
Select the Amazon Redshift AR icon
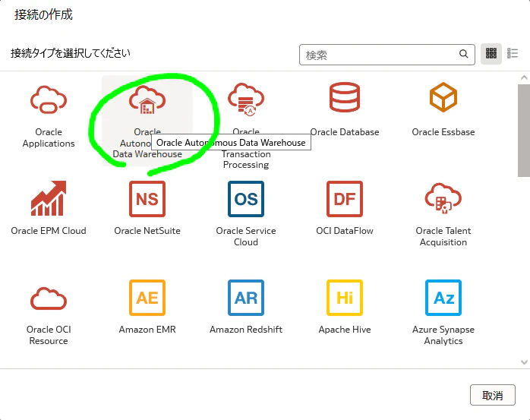coord(246,298)
